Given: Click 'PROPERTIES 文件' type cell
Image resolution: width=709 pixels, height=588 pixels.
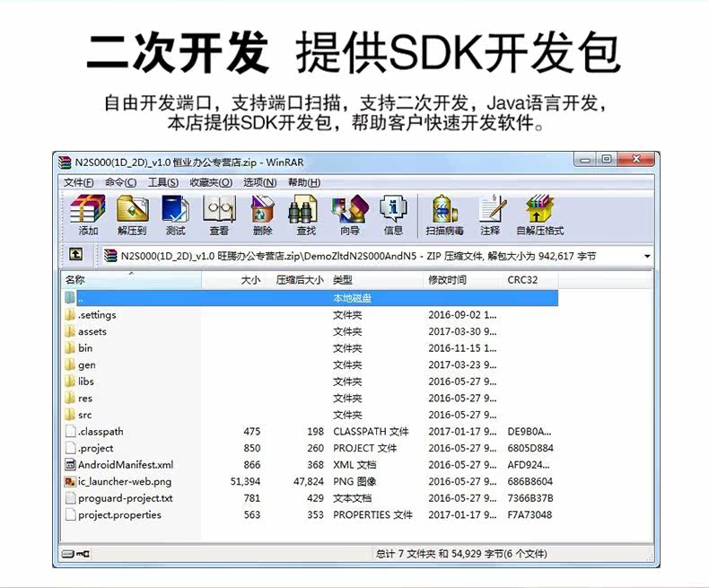Looking at the screenshot, I should (x=372, y=514).
